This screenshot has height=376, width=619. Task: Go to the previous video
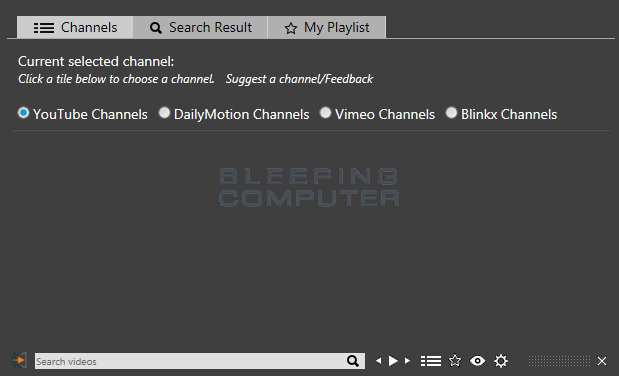(379, 361)
